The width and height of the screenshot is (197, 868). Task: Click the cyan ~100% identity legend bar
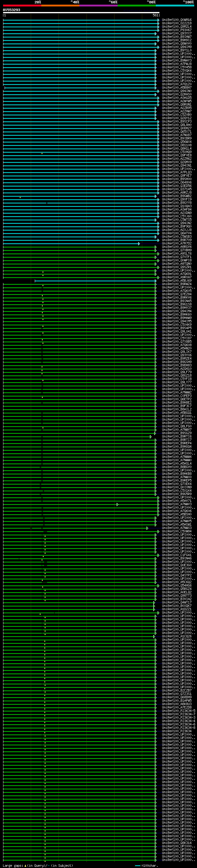coord(175,6)
